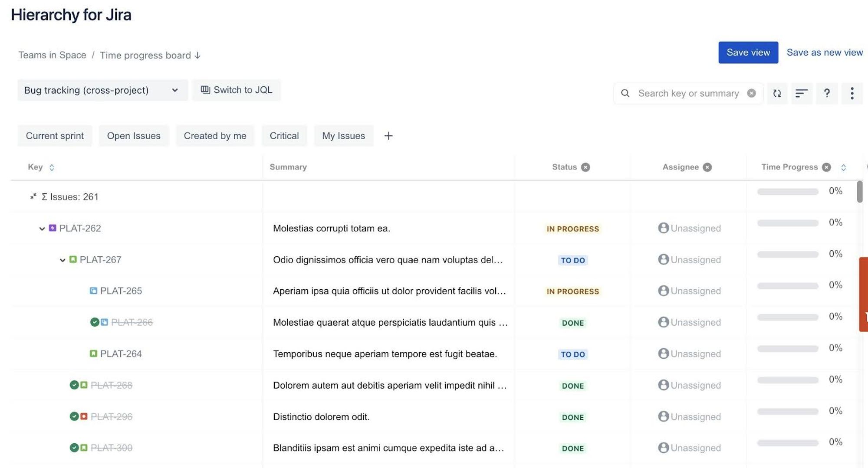This screenshot has width=868, height=468.
Task: Remove the Time Progress column
Action: (x=826, y=167)
